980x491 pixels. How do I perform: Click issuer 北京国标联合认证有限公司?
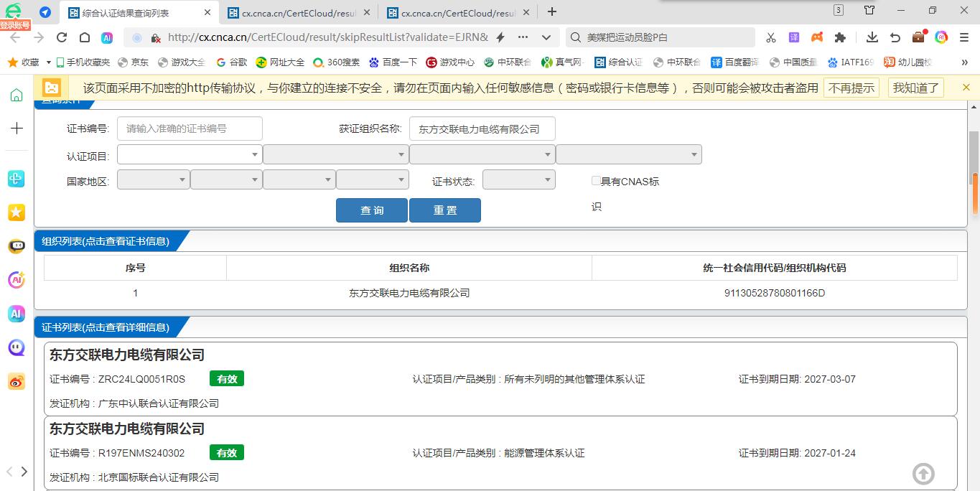pyautogui.click(x=159, y=477)
